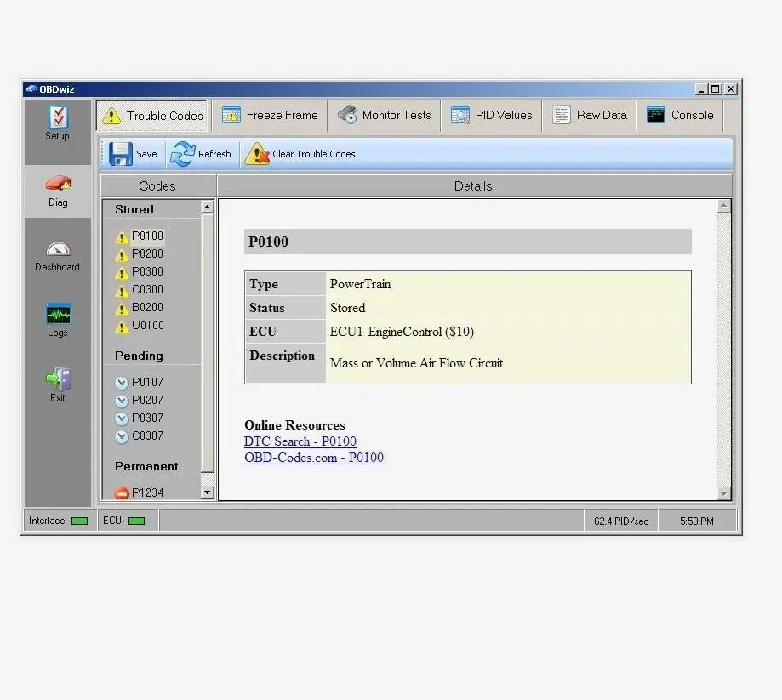Click Clear Trouble Codes
The width and height of the screenshot is (782, 700).
point(300,154)
